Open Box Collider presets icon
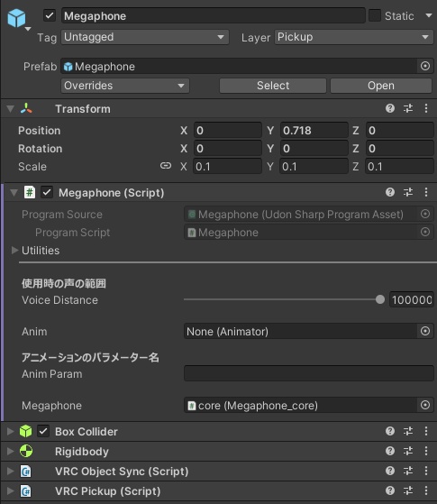This screenshot has width=437, height=504. (408, 431)
